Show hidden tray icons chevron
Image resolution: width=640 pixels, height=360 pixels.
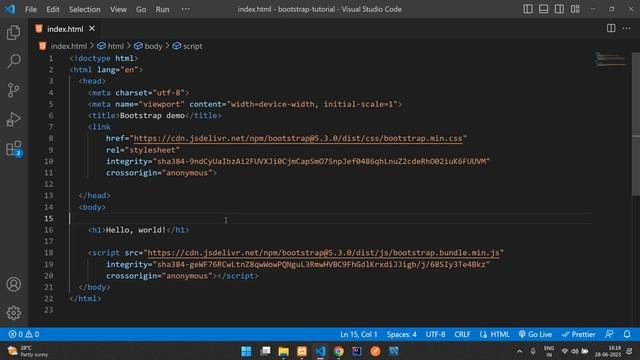pyautogui.click(x=519, y=351)
